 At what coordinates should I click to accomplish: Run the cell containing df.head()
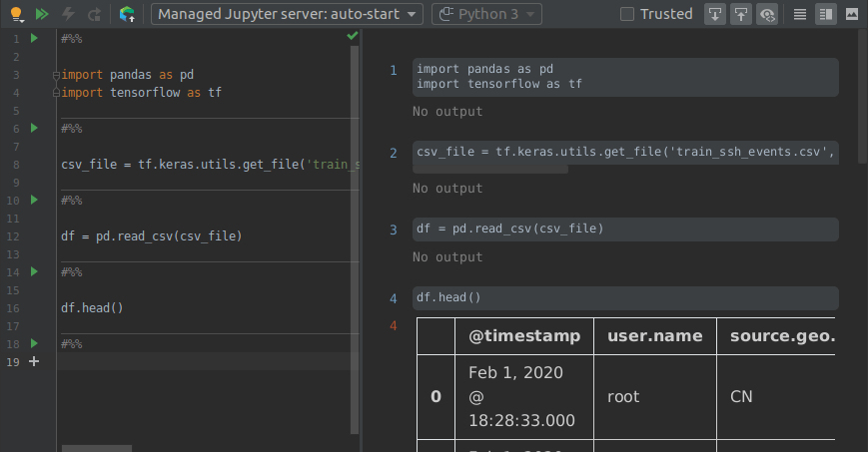(34, 271)
